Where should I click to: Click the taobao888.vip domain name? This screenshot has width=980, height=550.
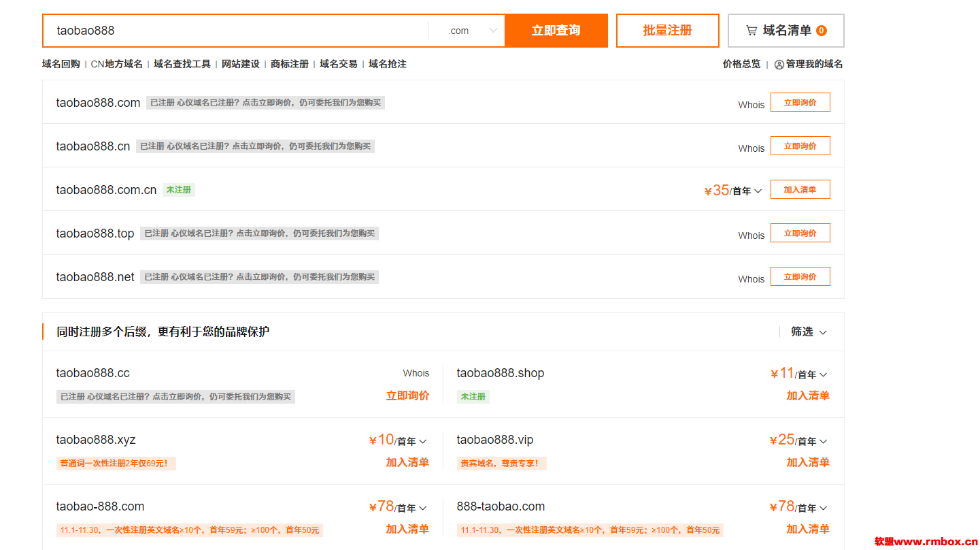tap(495, 440)
